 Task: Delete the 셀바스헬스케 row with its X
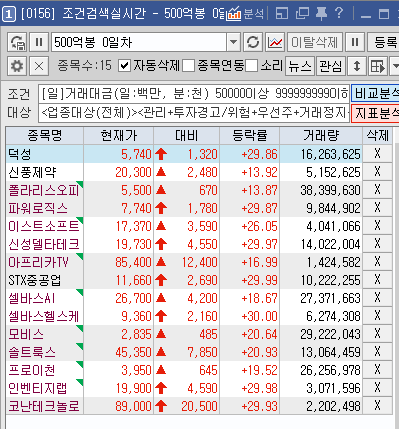[377, 316]
